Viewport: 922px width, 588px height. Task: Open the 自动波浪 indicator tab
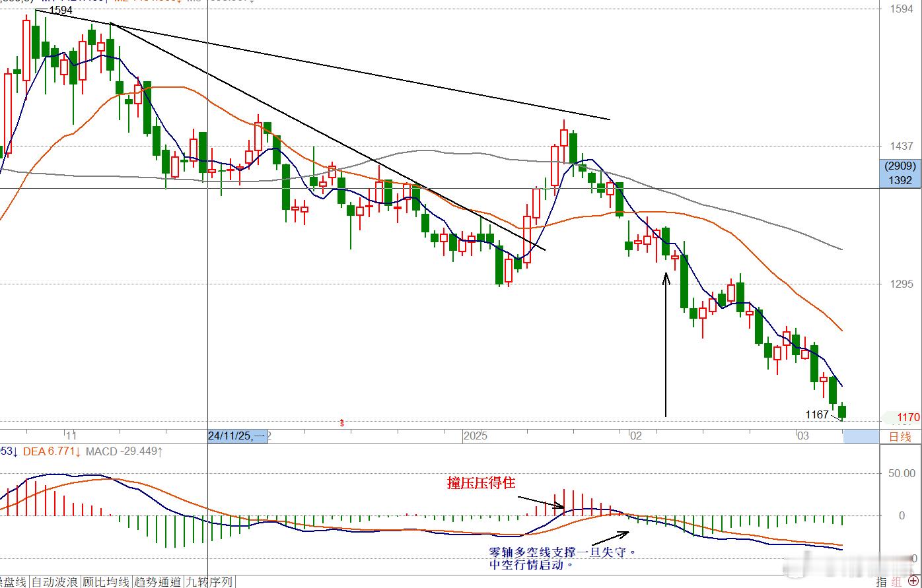55,581
